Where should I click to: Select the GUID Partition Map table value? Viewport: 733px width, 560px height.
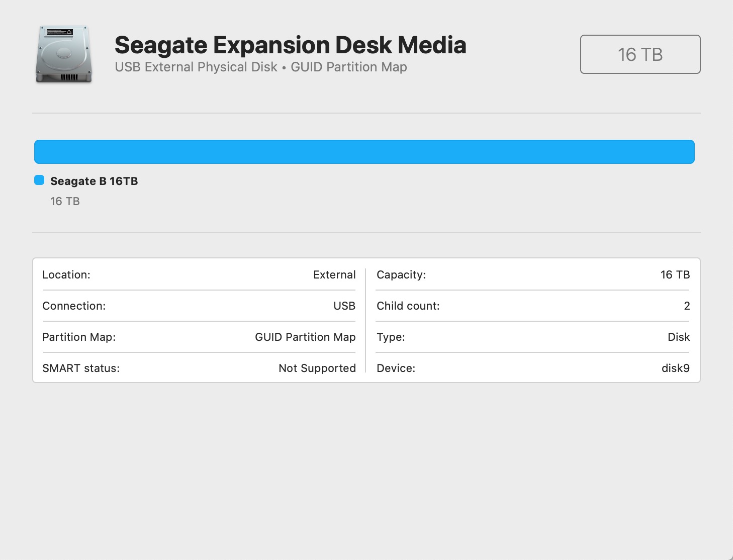[305, 337]
